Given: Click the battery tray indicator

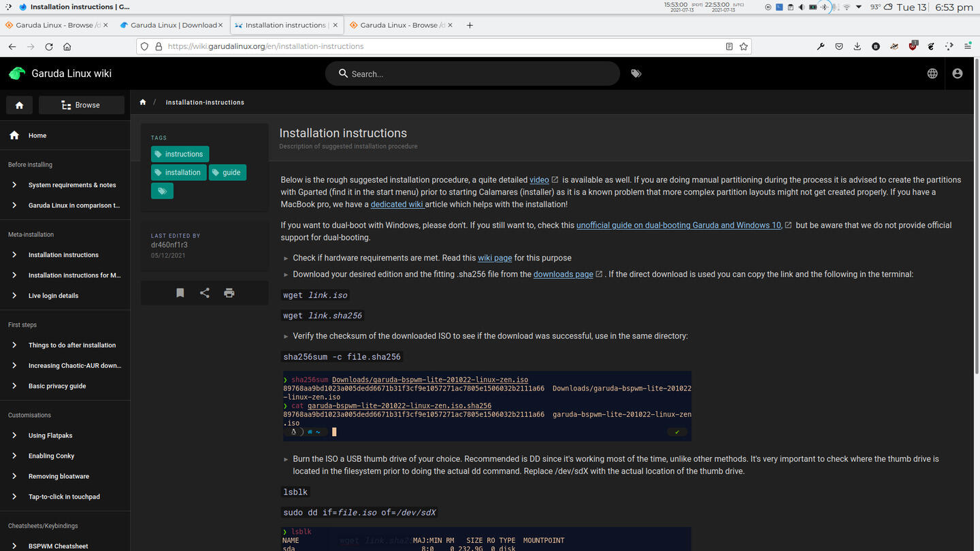Looking at the screenshot, I should (813, 7).
